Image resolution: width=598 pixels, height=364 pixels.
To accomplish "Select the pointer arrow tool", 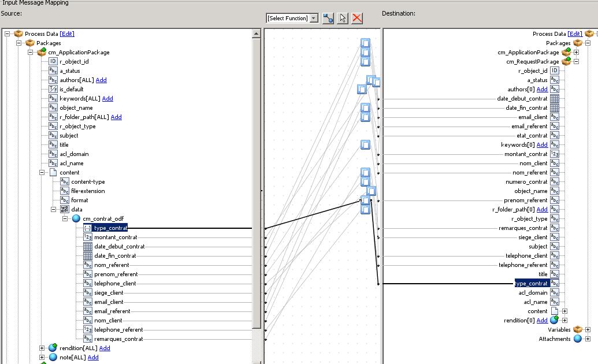I will tap(343, 18).
